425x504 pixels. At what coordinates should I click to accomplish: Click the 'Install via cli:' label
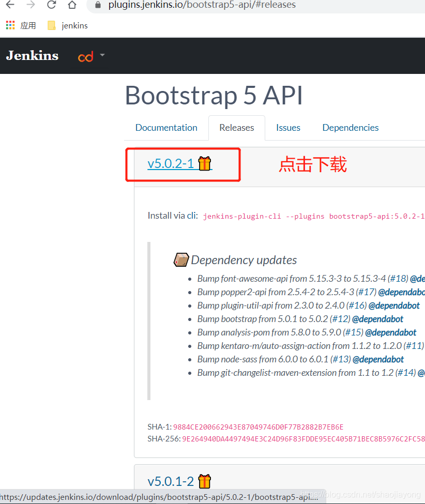coord(173,216)
